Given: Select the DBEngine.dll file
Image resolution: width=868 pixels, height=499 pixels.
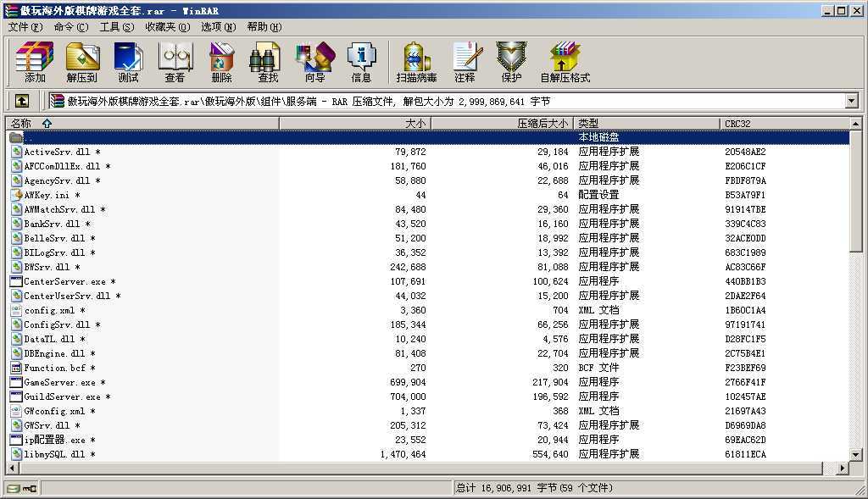Looking at the screenshot, I should coord(428,353).
